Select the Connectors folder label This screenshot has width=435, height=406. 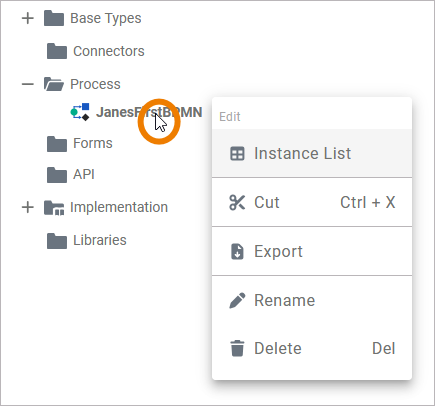(x=109, y=51)
